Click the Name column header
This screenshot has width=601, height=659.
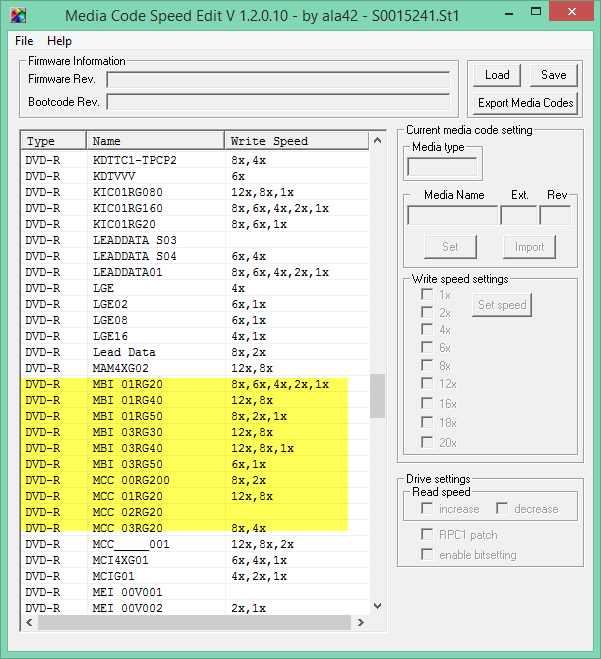click(156, 141)
